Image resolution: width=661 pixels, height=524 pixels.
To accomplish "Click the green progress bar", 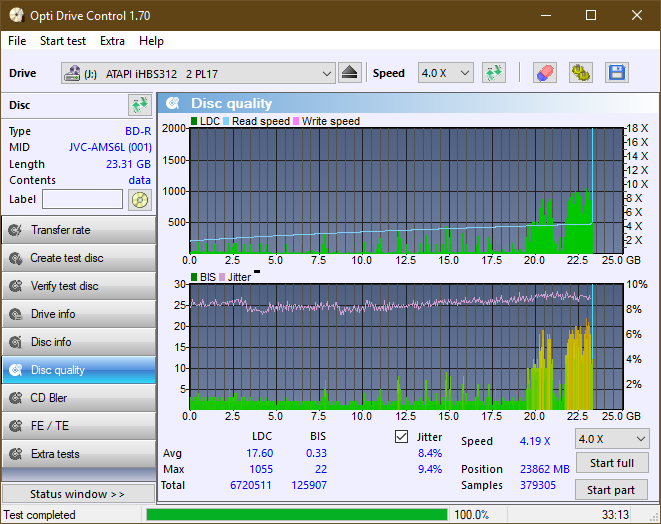I will (x=297, y=515).
